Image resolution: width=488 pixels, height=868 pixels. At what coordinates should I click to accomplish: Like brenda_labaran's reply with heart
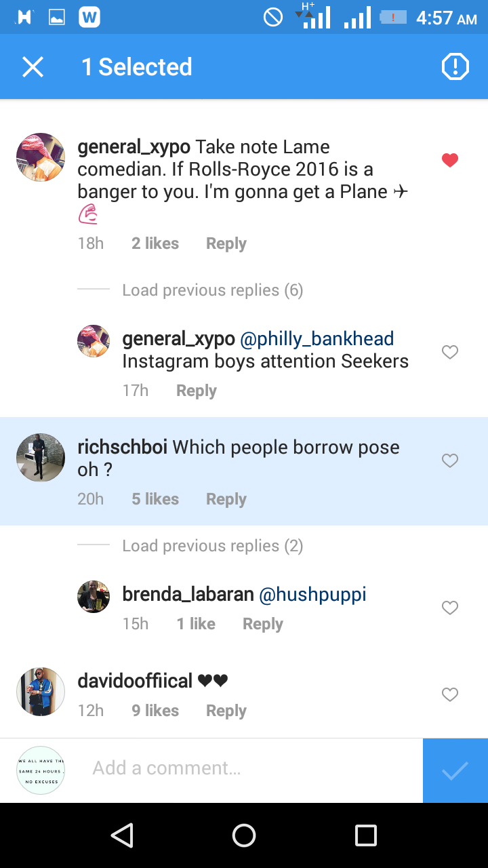point(450,608)
